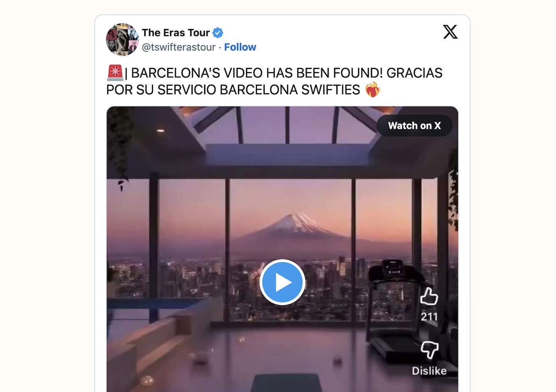Open the @tswifterastour handle link
Viewport: 556px width, 392px height.
coord(179,47)
